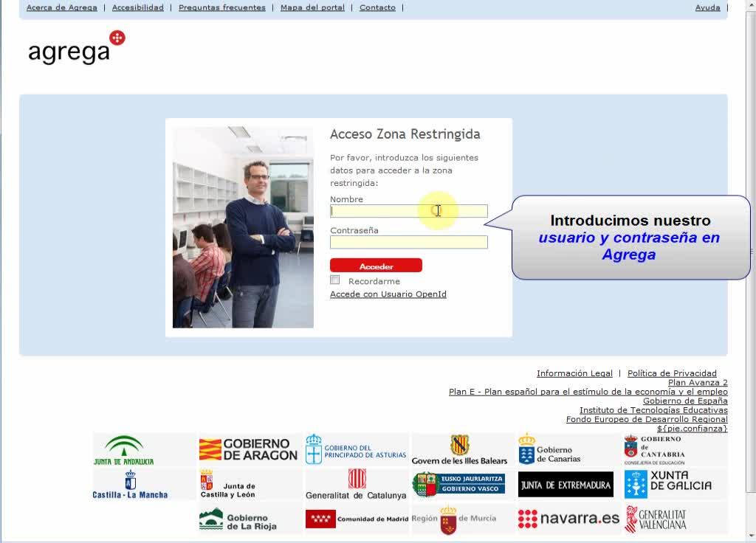756x543 pixels.
Task: Open Accesibilidad in the top menu
Action: coord(138,7)
